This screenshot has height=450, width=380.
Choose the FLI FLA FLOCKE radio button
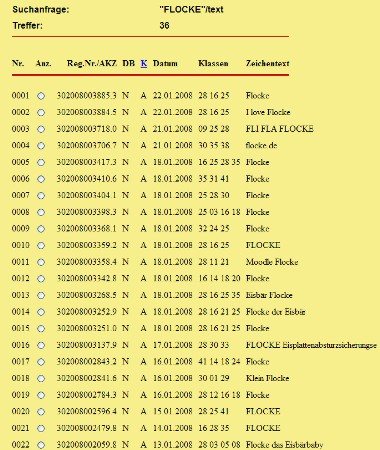41,129
